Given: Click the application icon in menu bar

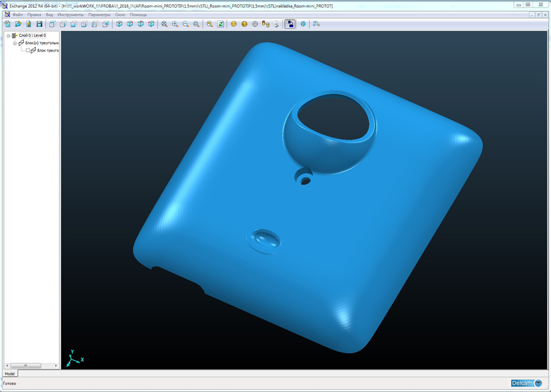Looking at the screenshot, I should click(x=7, y=15).
